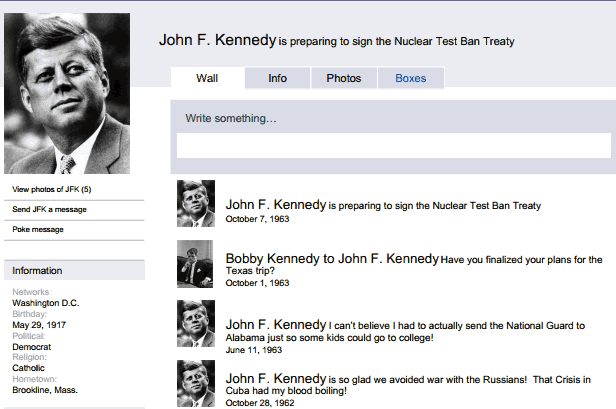Image resolution: width=616 pixels, height=409 pixels.
Task: Open the Wall tab
Action: click(x=207, y=78)
